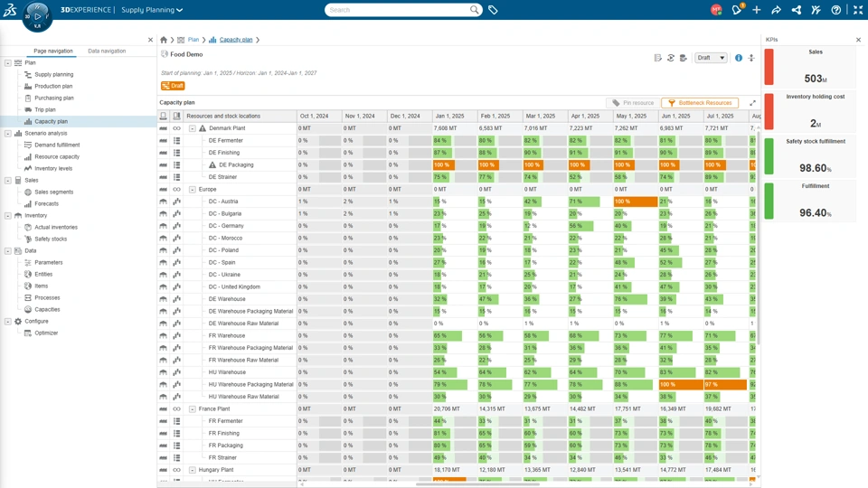Viewport: 868px width, 488px height.
Task: Open the 3DEXPERIENCE compass
Action: (37, 16)
